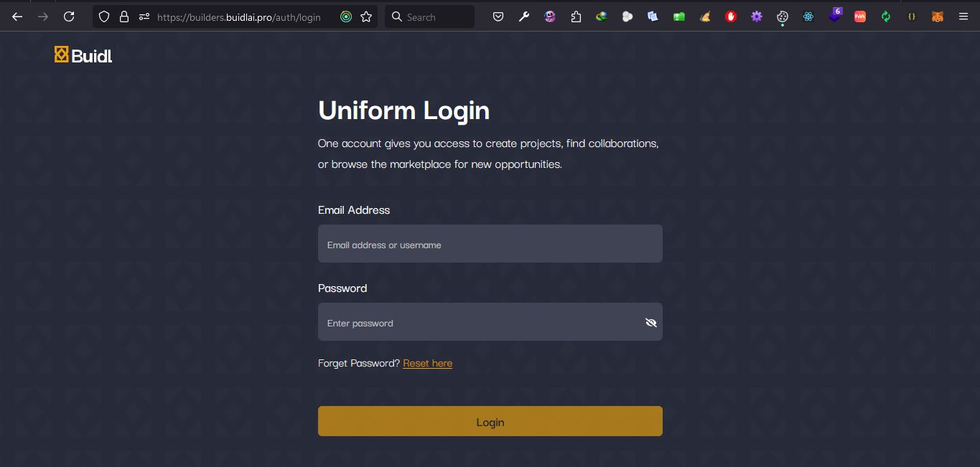This screenshot has height=467, width=980.
Task: Click the wrench developer tools icon
Action: pos(524,16)
